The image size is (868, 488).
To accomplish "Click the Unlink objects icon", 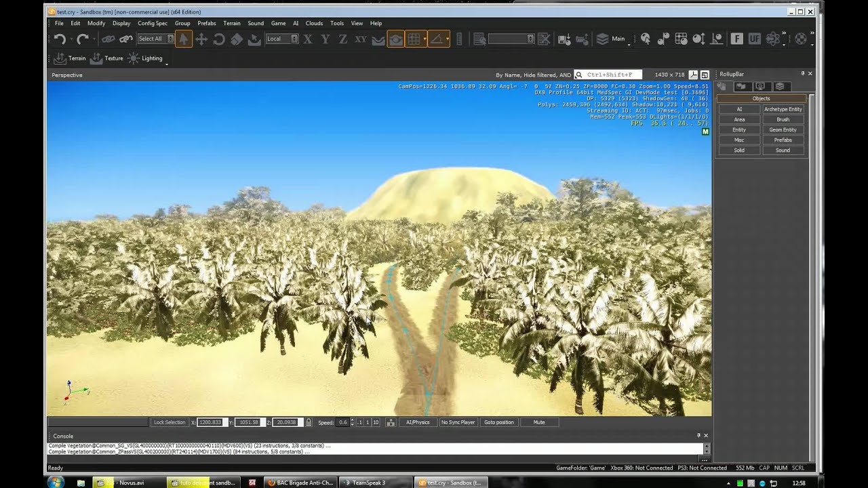I will point(125,39).
